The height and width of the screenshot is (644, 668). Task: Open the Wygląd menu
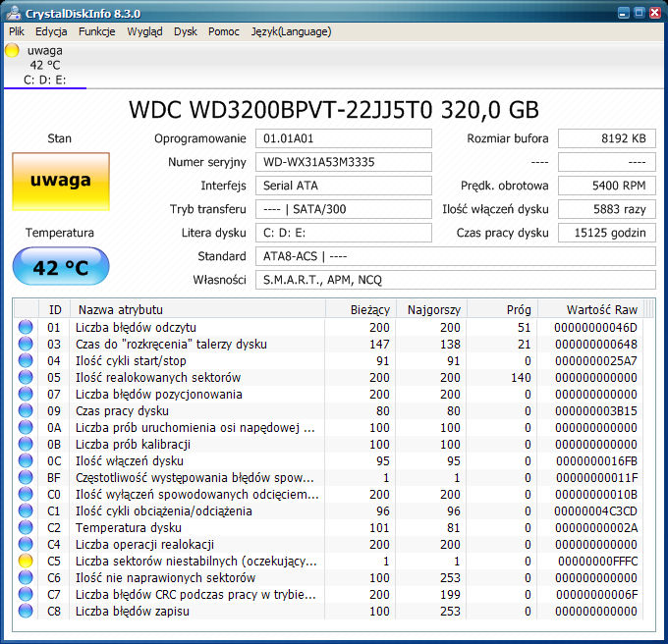(144, 32)
